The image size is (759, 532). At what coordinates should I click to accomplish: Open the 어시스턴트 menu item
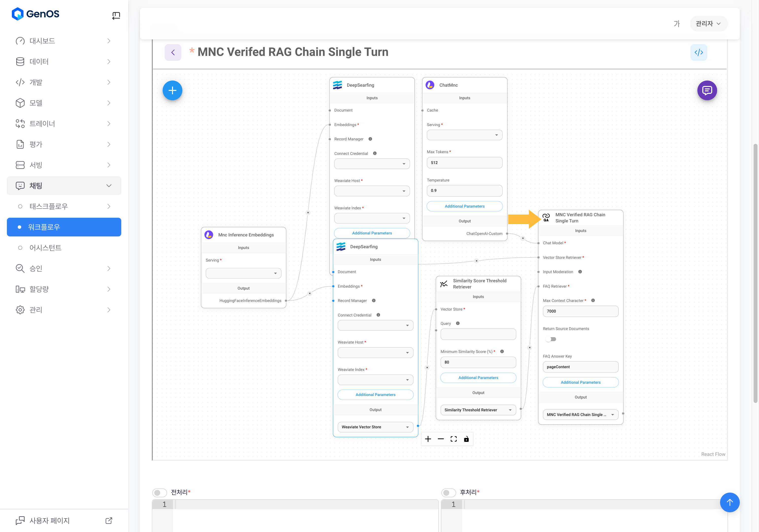coord(45,248)
